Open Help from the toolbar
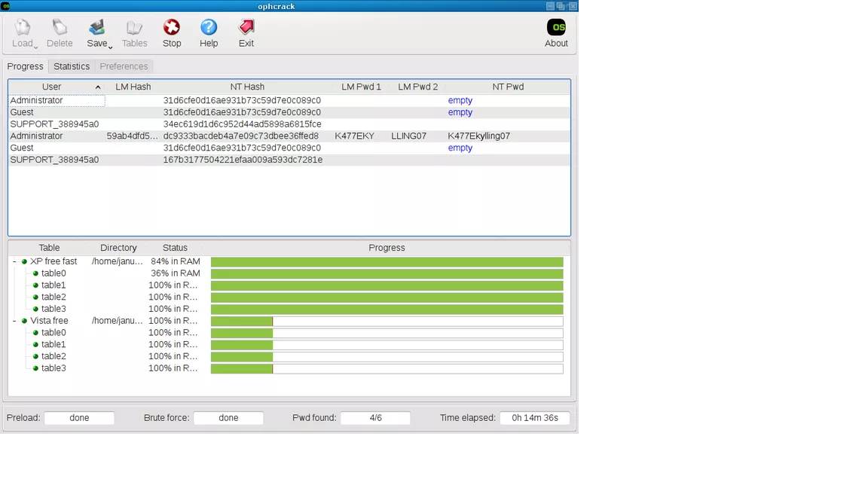 (209, 29)
